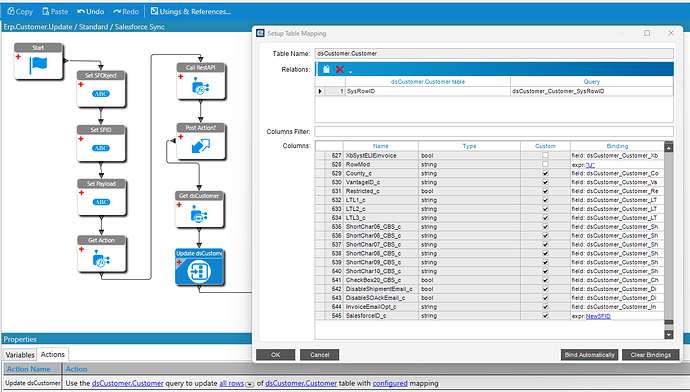Expand the relations toolbar overflow arrow

pyautogui.click(x=351, y=71)
